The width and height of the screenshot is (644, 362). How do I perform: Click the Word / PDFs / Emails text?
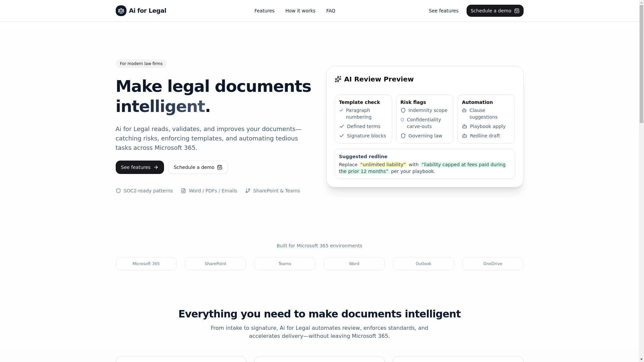pos(213,191)
